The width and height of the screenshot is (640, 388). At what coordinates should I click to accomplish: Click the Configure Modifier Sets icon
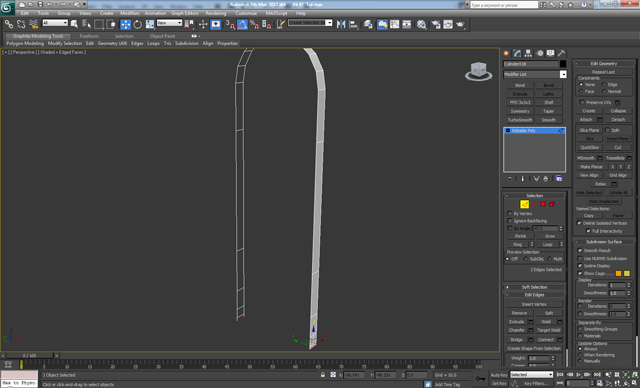[559, 179]
